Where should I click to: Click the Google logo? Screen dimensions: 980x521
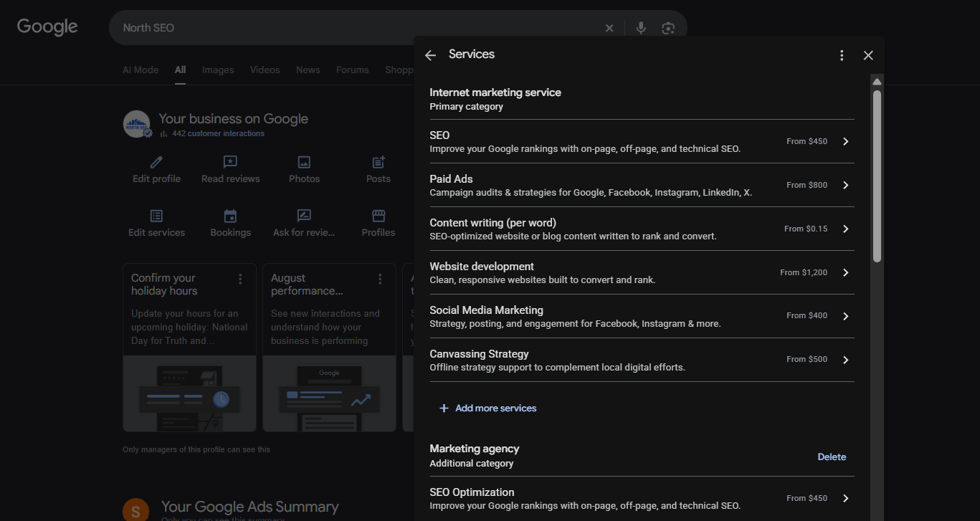[47, 27]
